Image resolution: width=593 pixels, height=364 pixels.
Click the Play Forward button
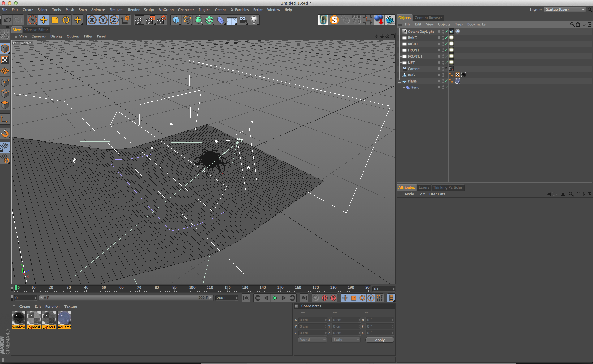point(275,298)
